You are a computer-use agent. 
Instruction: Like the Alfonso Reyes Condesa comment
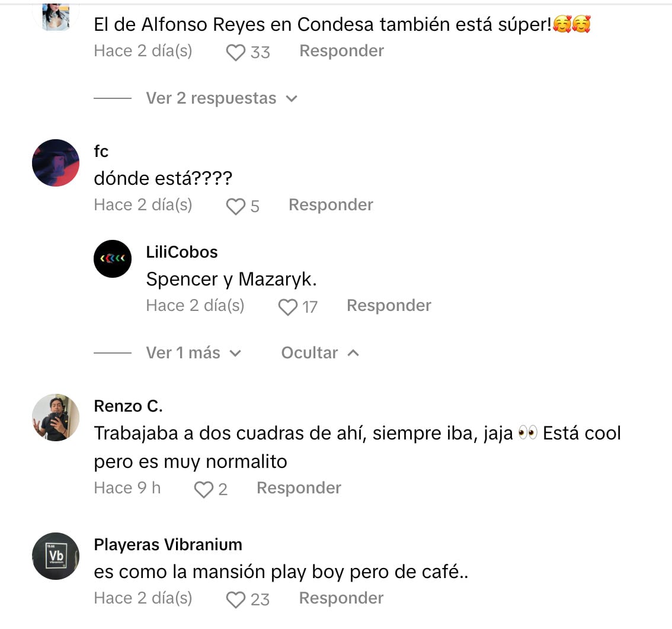click(235, 52)
